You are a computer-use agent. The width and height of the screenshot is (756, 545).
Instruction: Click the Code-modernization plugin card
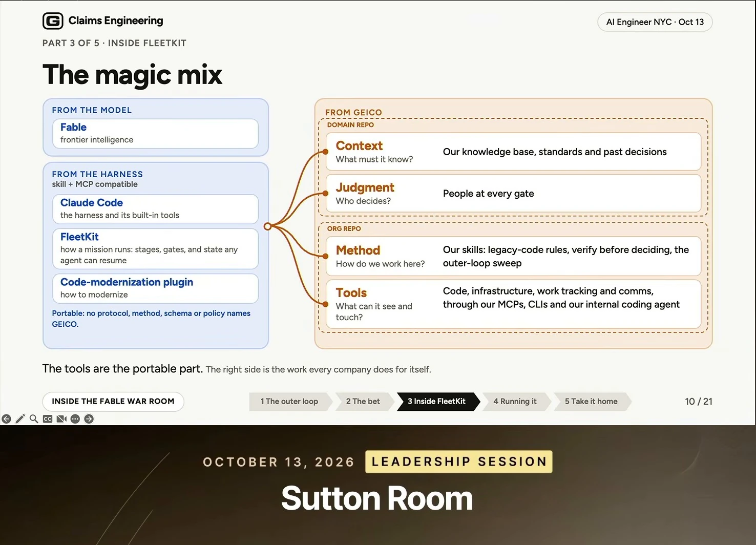156,288
